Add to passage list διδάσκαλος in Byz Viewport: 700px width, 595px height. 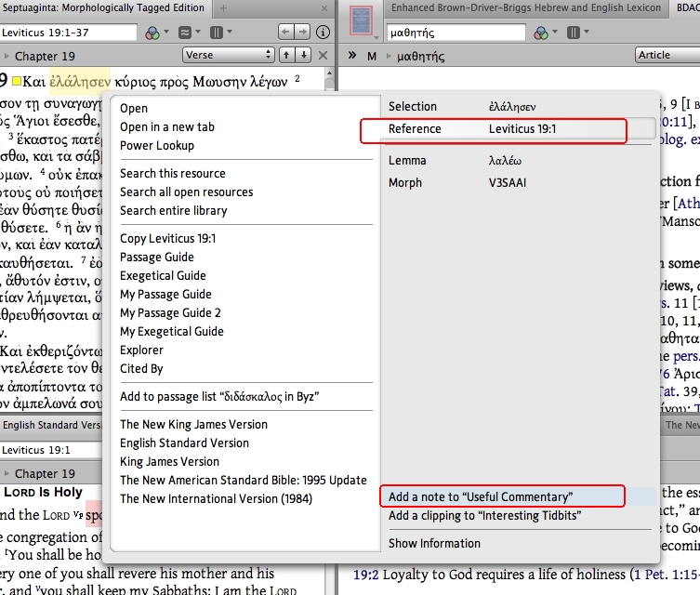coord(219,397)
